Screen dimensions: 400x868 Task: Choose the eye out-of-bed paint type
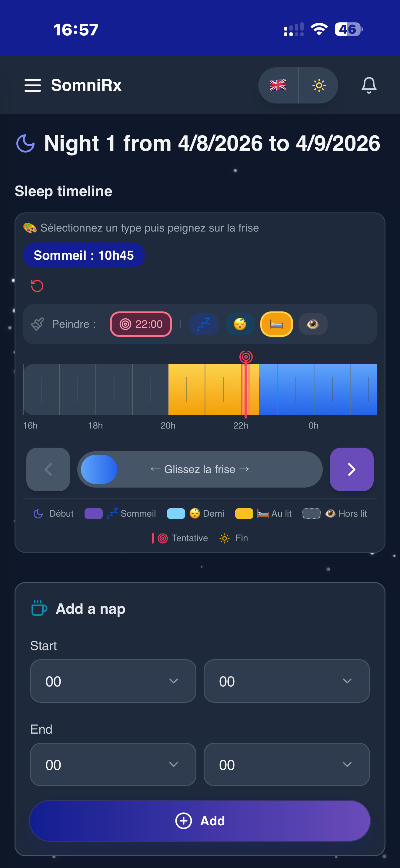point(313,324)
